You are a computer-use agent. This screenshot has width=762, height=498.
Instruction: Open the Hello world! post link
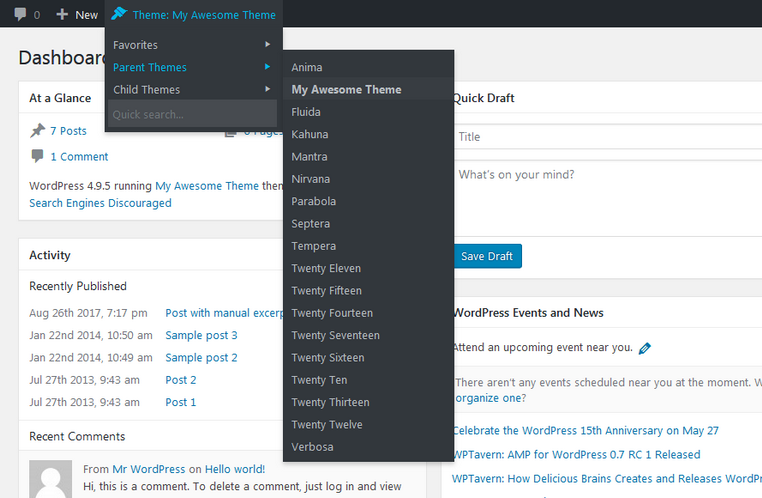[235, 469]
